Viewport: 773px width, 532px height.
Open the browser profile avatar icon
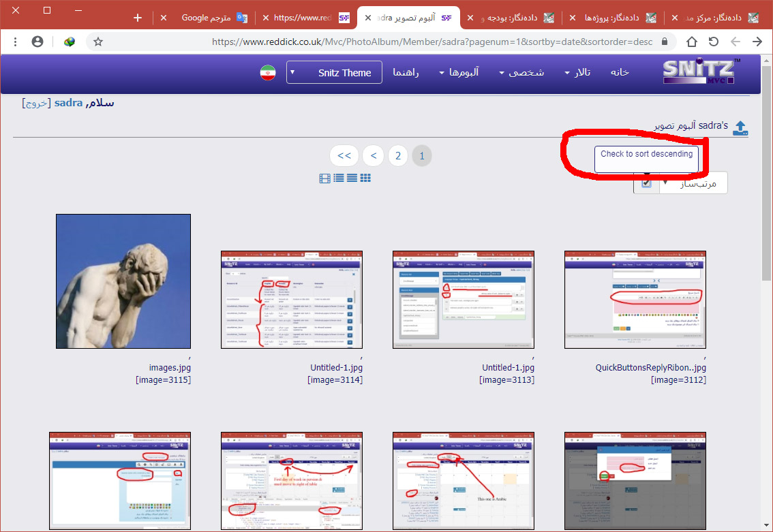pyautogui.click(x=37, y=42)
